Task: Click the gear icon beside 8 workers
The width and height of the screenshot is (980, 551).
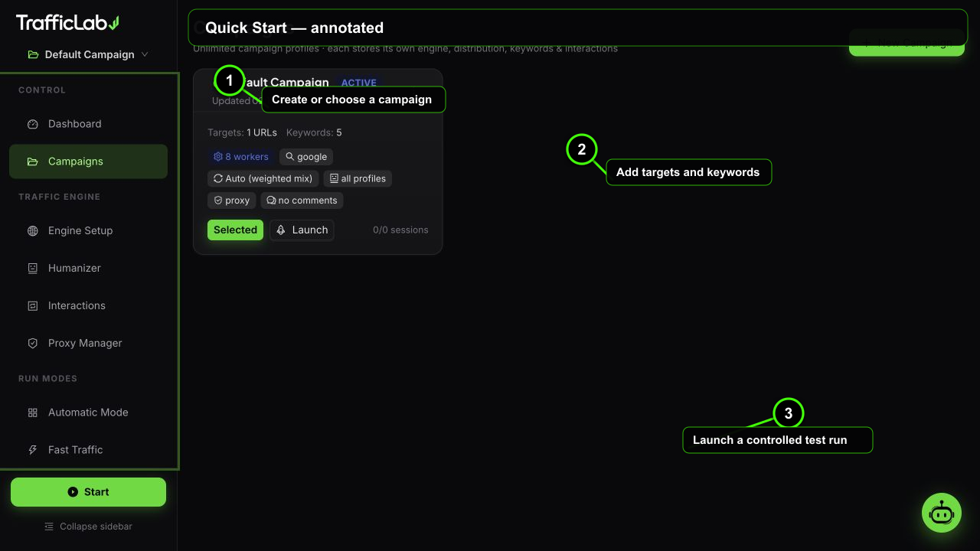Action: tap(218, 157)
